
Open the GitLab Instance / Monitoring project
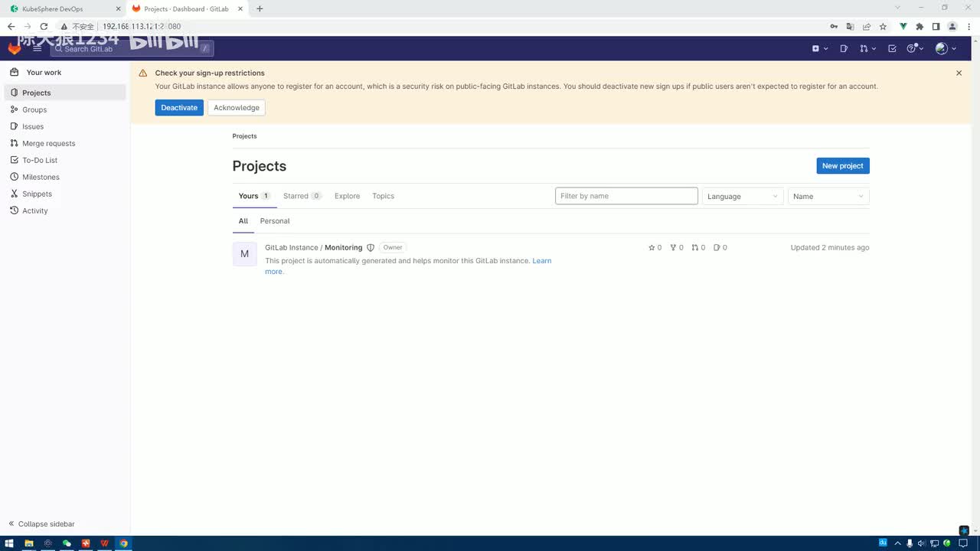[313, 248]
